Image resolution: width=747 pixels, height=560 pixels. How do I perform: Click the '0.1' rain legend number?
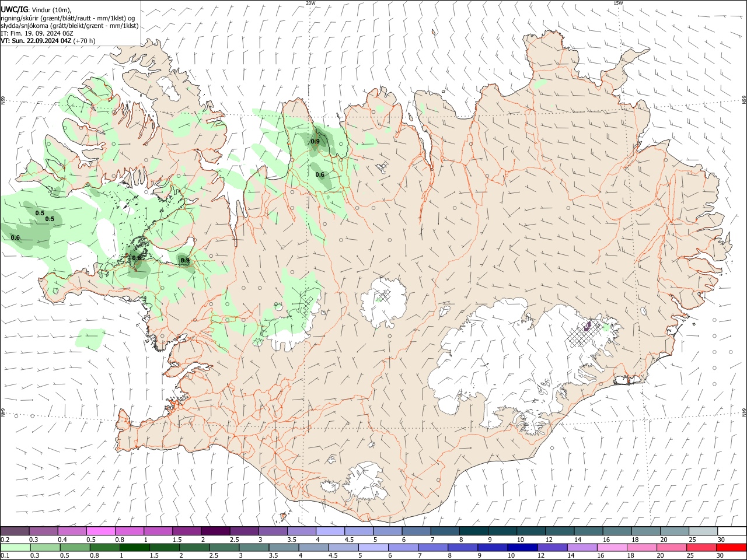click(x=5, y=555)
